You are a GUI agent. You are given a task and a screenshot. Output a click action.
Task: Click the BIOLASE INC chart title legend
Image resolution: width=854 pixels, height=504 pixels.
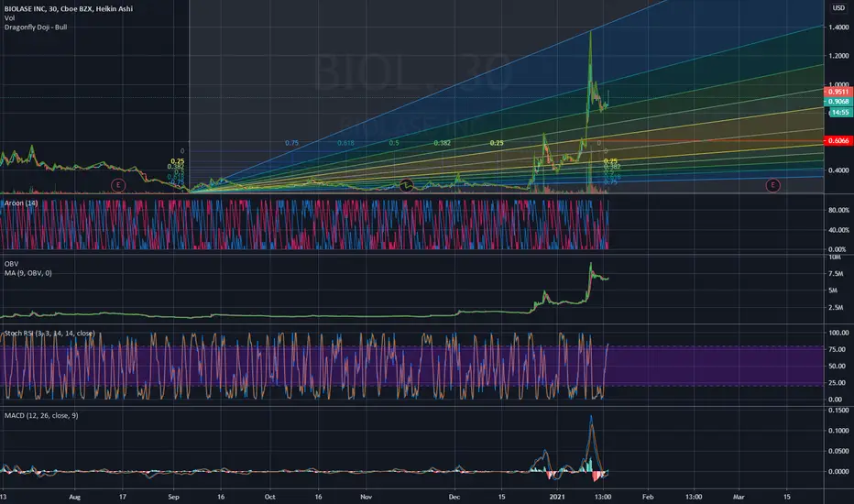[x=69, y=9]
